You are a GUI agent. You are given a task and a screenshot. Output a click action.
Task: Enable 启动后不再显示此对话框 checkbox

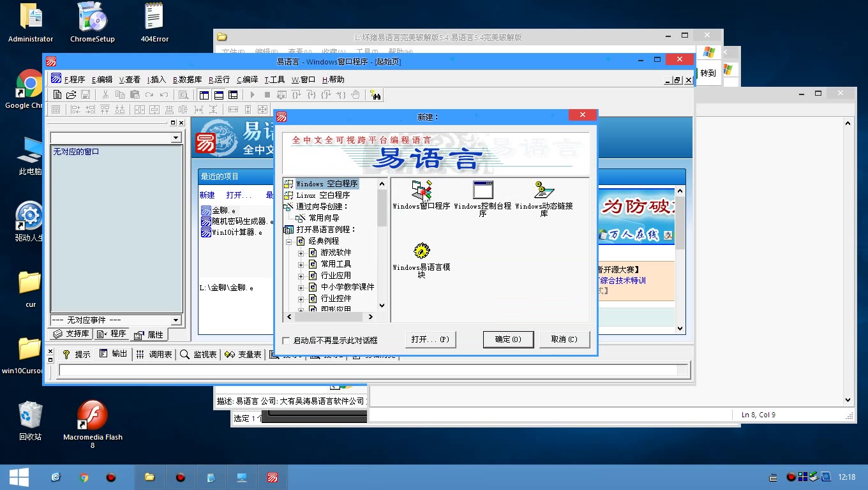[286, 341]
